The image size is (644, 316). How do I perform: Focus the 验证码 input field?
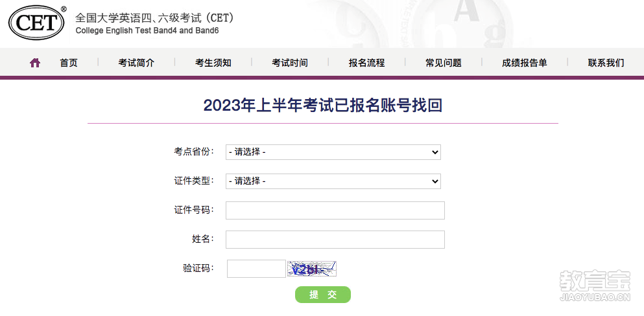coord(256,269)
